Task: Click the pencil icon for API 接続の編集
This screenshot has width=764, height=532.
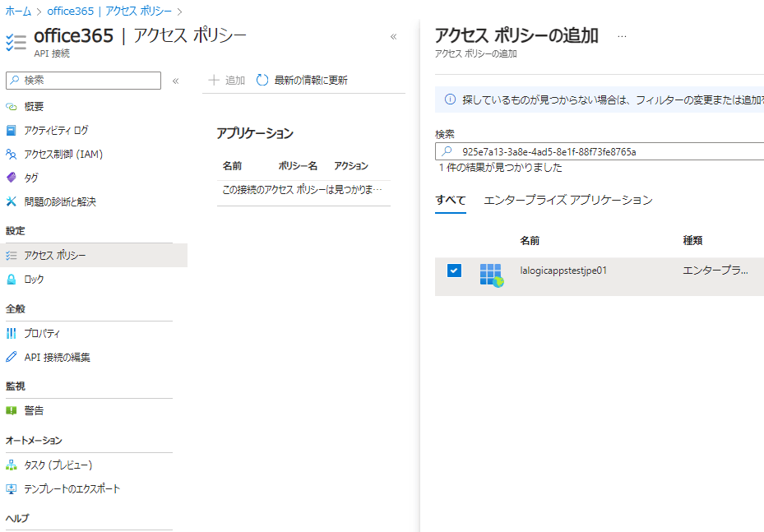Action: click(12, 357)
